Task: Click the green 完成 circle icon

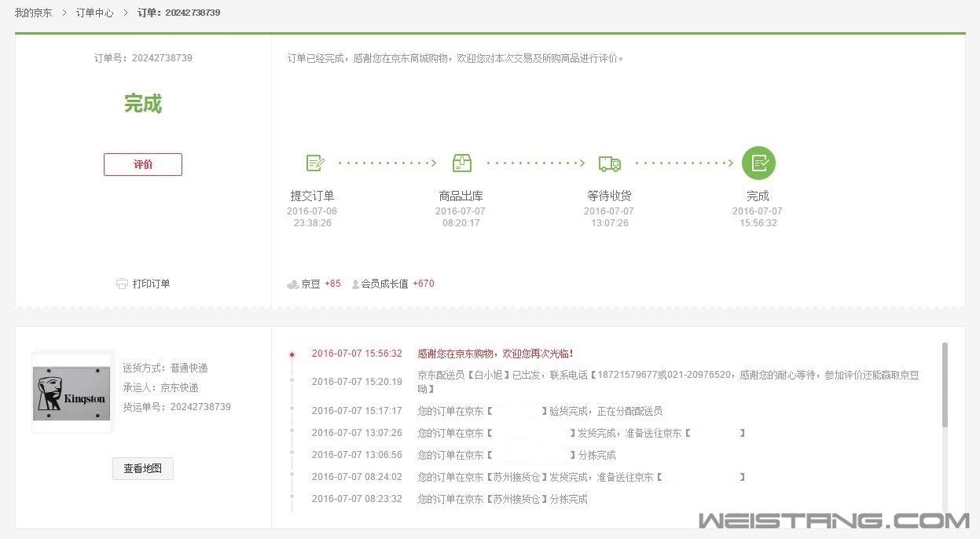Action: point(758,163)
